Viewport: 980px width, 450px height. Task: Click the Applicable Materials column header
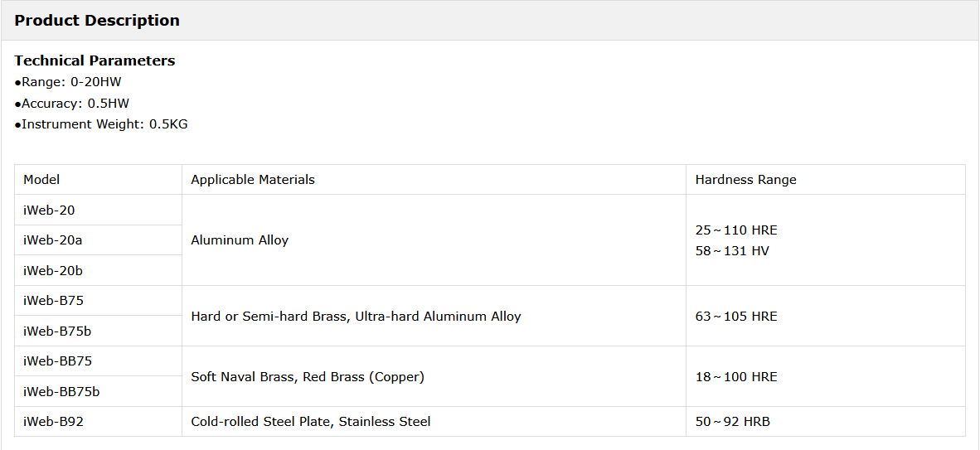(253, 180)
